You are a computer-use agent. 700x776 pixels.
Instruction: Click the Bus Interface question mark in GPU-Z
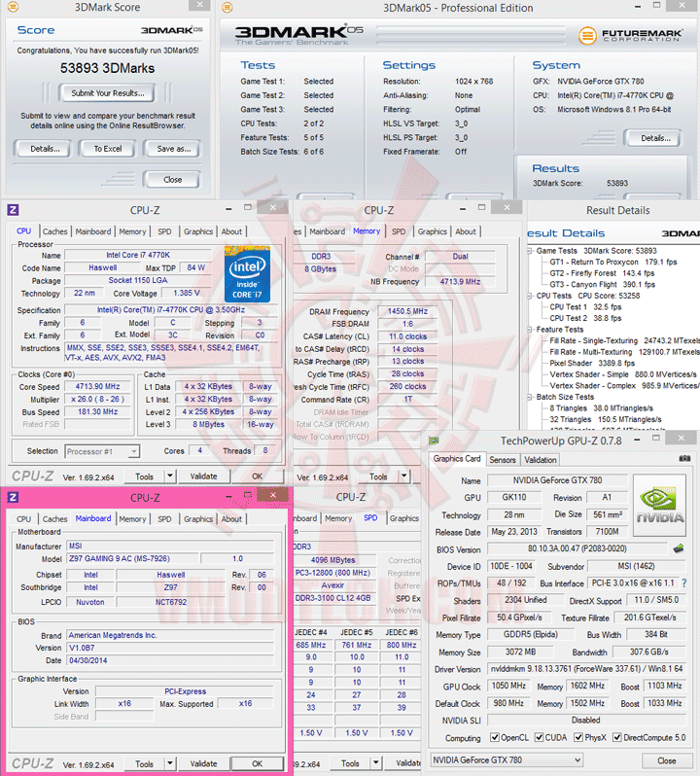coord(684,583)
